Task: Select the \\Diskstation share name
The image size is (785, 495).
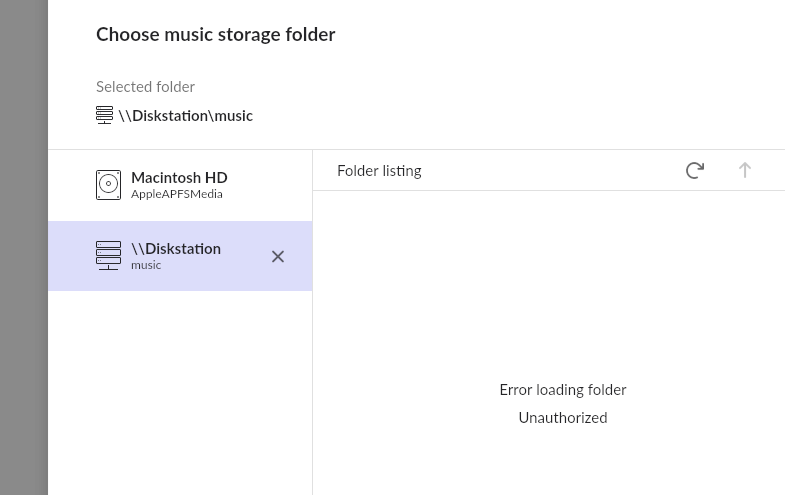Action: [176, 249]
